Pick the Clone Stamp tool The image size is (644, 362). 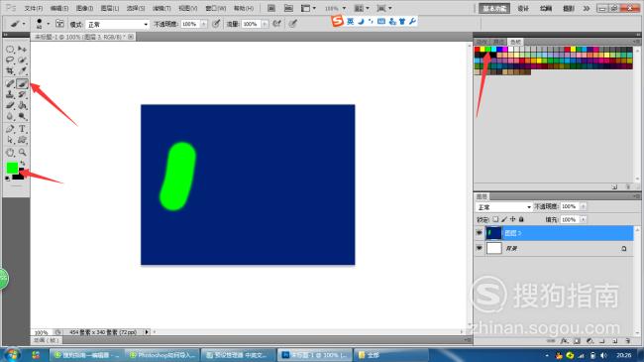[x=10, y=94]
